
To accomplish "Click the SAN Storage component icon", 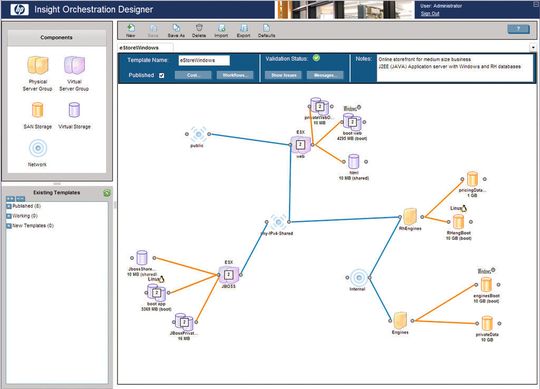I will pyautogui.click(x=38, y=110).
